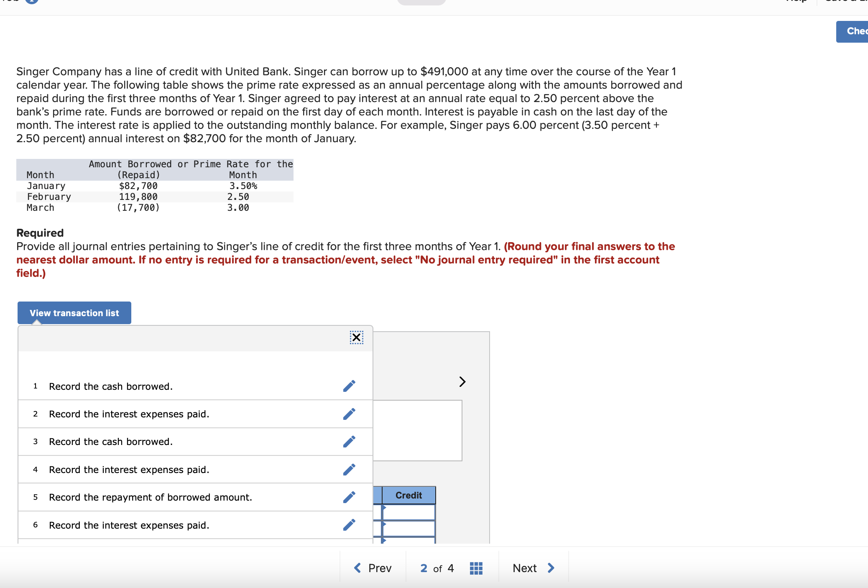Click the Next forward chevron
This screenshot has height=588, width=868.
(551, 568)
